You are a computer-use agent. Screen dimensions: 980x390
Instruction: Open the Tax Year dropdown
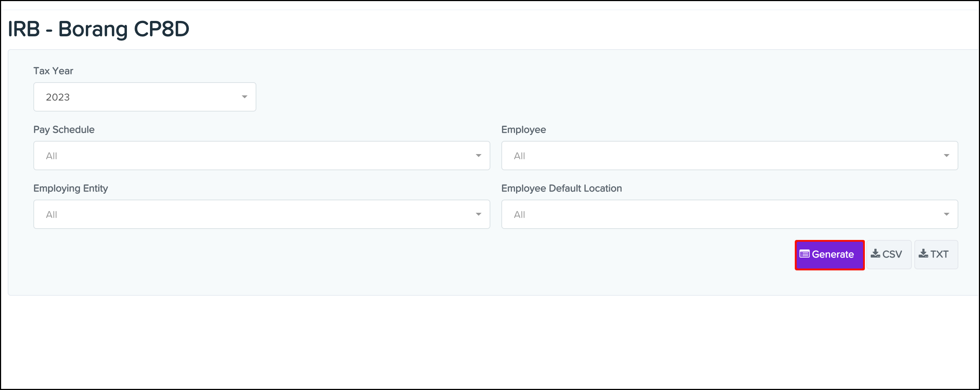(x=145, y=96)
